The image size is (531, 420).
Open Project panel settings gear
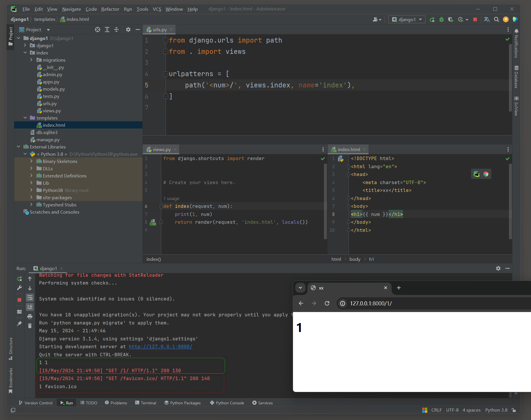pos(128,30)
